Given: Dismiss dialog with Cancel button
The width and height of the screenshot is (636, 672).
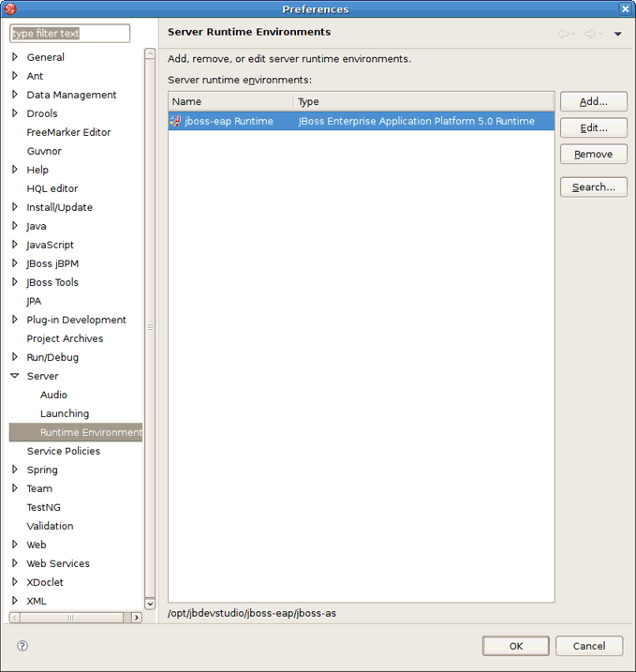Looking at the screenshot, I should click(589, 646).
